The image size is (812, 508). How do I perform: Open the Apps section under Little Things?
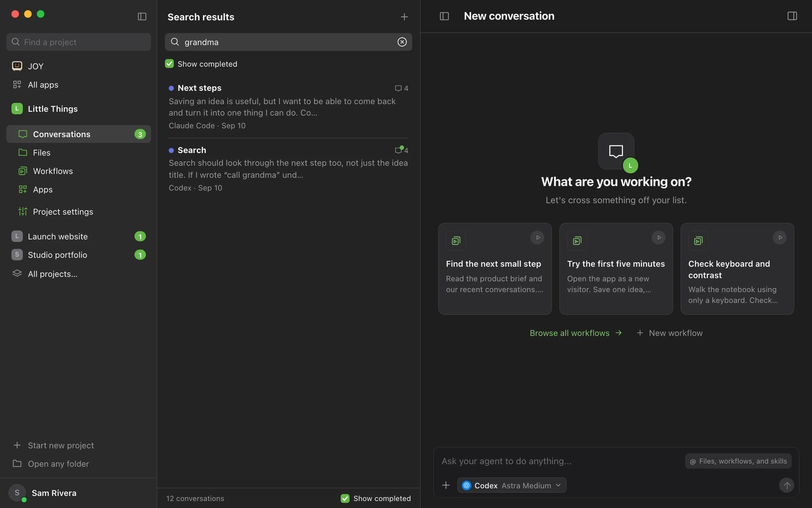pos(79,190)
